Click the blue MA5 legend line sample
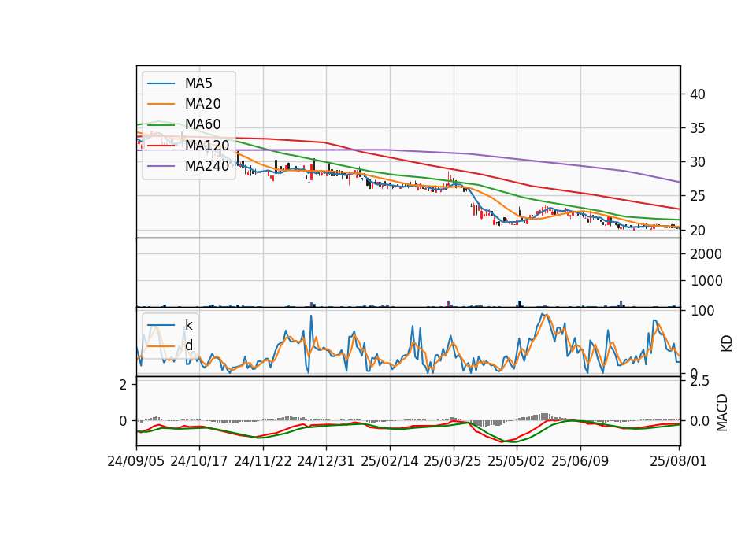Viewport: 756px width, 543px height. click(161, 83)
